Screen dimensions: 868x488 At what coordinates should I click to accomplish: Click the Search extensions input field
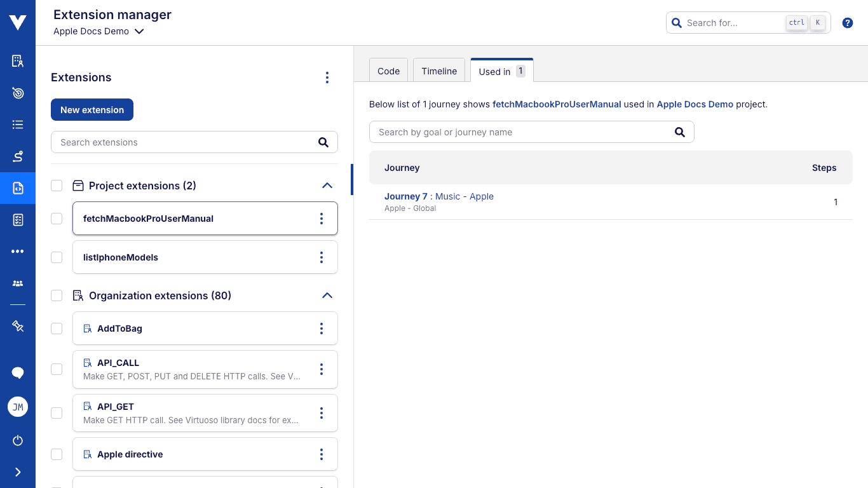(x=184, y=142)
